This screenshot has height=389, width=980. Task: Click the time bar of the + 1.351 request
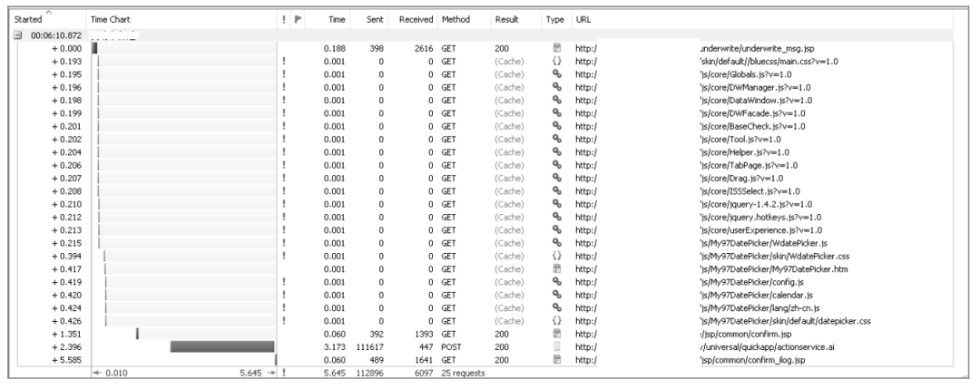pos(138,334)
